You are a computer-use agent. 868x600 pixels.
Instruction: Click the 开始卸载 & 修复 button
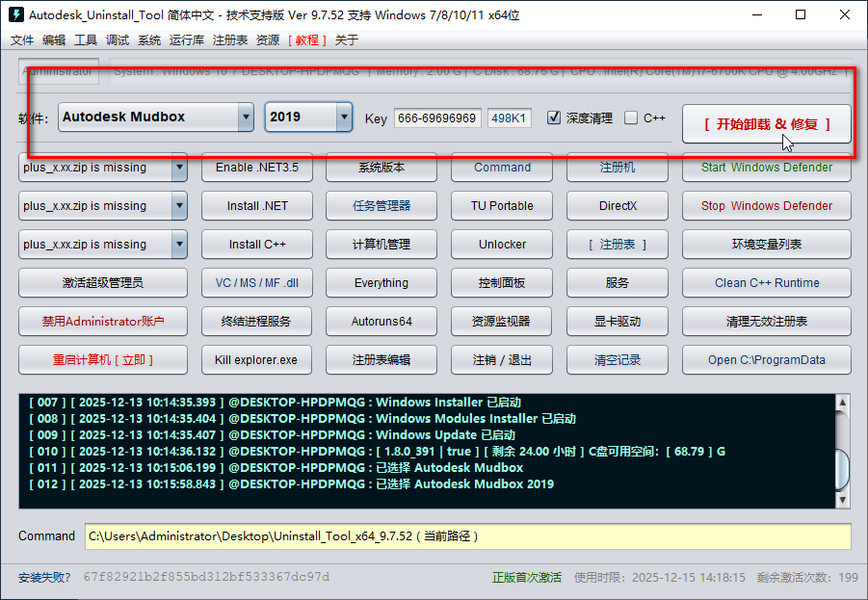coord(767,124)
